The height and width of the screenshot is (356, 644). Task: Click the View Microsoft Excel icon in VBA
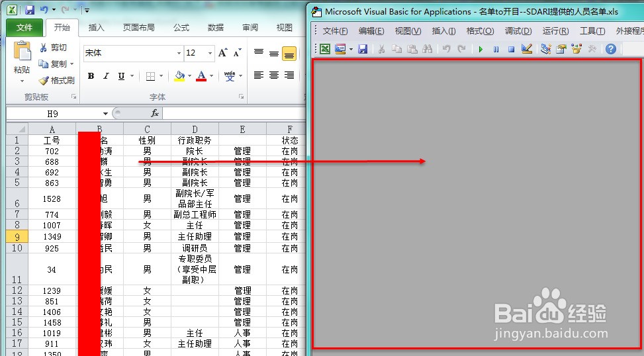(325, 49)
